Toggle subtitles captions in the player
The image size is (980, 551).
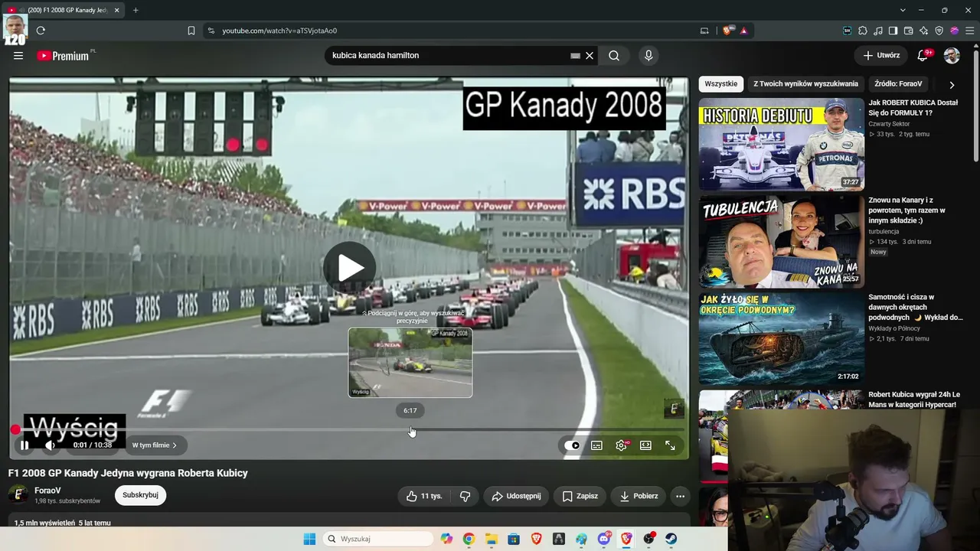[596, 445]
